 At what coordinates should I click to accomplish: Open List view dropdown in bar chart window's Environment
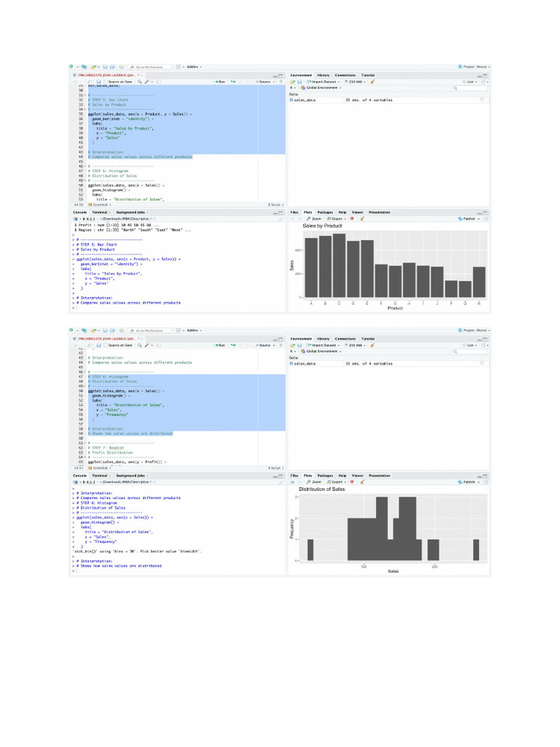(470, 82)
